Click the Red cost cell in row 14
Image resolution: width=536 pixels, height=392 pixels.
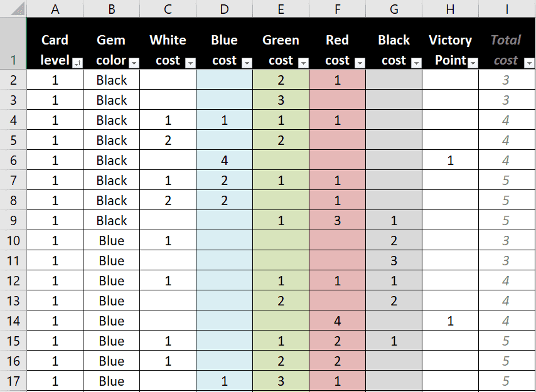337,321
